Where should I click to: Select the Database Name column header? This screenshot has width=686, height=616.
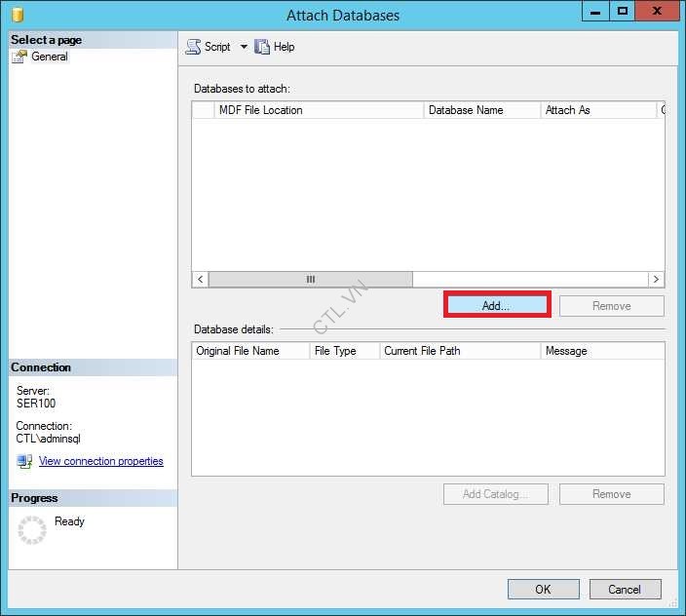[x=481, y=110]
